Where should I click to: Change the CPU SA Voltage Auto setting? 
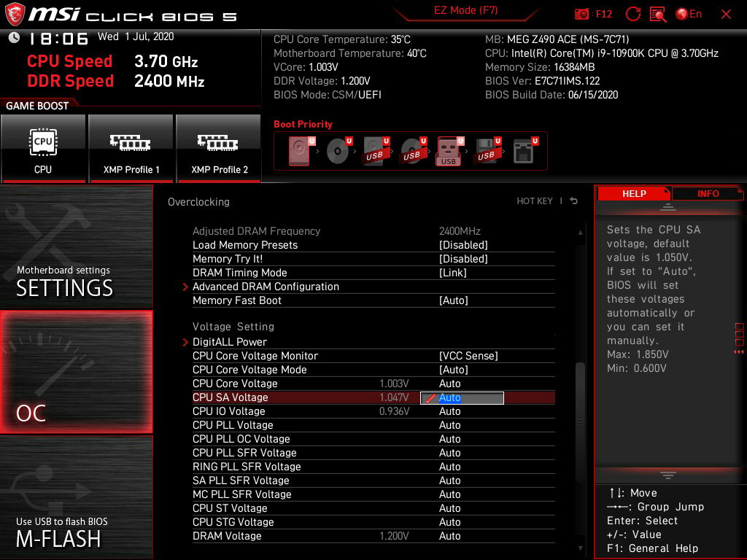(x=460, y=397)
